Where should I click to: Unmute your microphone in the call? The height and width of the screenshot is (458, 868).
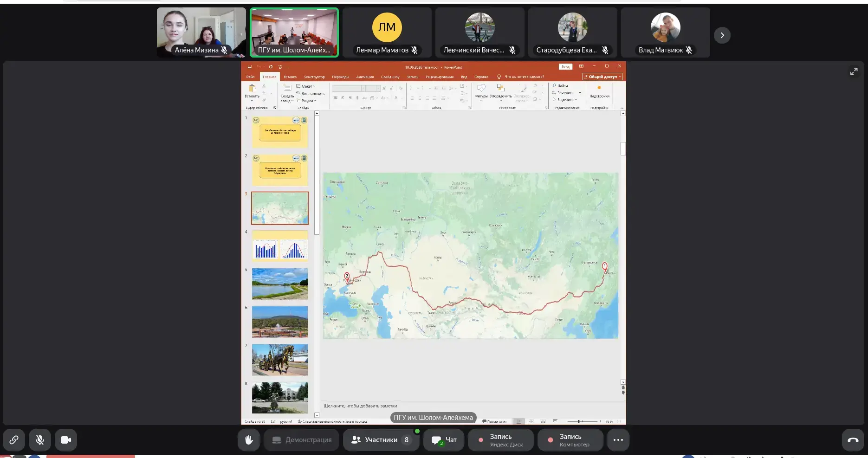point(40,440)
